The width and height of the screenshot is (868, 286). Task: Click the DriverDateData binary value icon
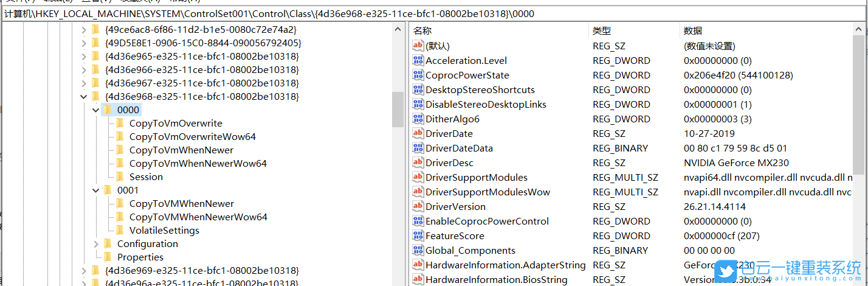click(418, 148)
